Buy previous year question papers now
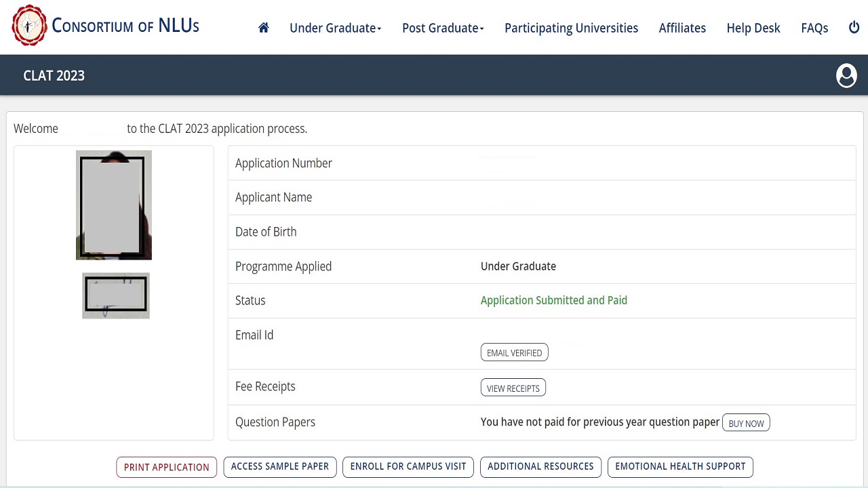868x488 pixels. (746, 423)
